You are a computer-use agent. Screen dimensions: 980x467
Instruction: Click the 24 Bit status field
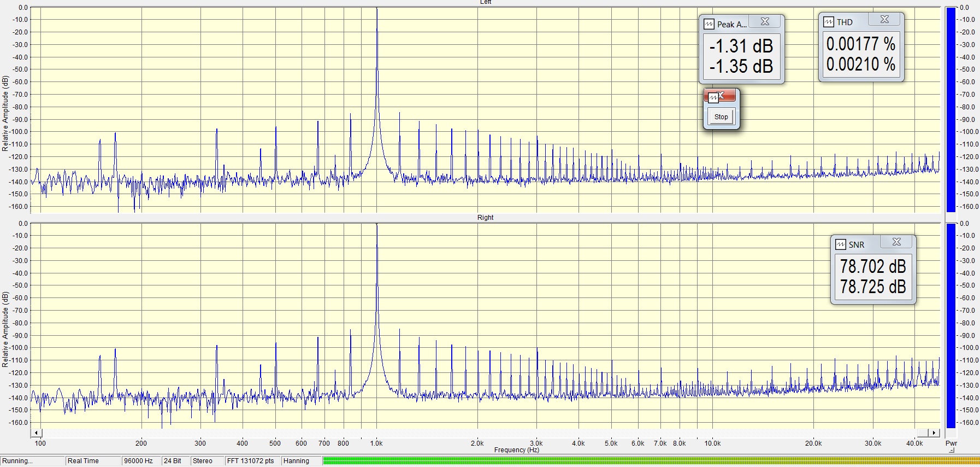pyautogui.click(x=176, y=461)
